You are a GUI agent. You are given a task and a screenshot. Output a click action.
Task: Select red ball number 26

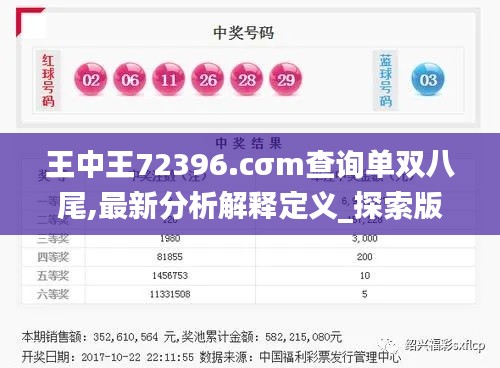click(x=208, y=80)
